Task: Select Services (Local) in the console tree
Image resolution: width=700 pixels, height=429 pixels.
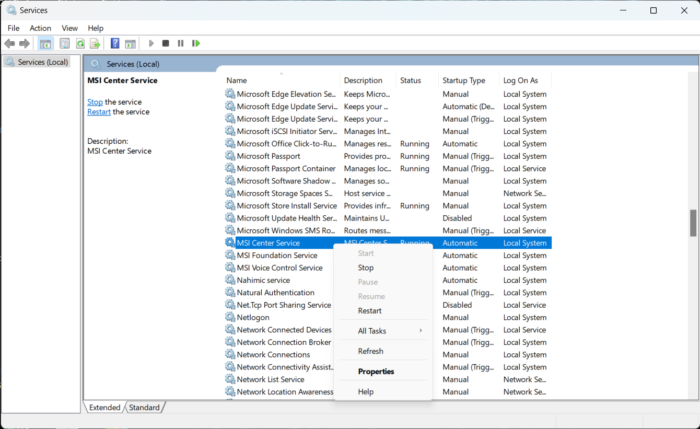Action: click(x=43, y=62)
